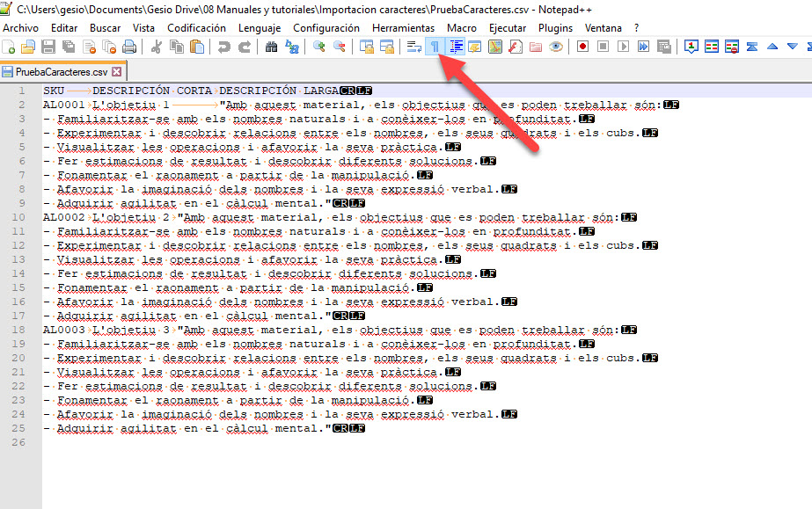Toggle Show All Characters pilcrow button
The height and width of the screenshot is (509, 812).
[435, 47]
